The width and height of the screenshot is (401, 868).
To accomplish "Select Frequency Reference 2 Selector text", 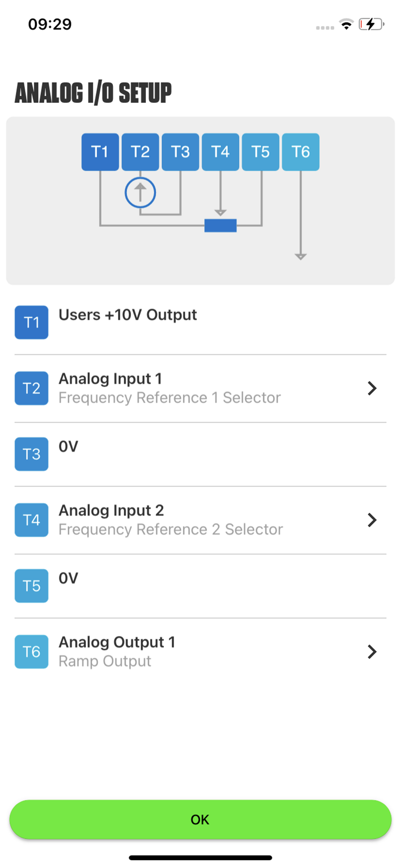I will 171,529.
